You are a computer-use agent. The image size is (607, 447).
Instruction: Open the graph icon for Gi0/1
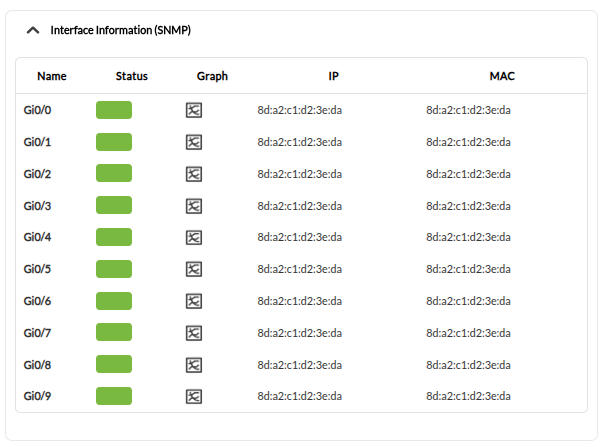pos(194,142)
